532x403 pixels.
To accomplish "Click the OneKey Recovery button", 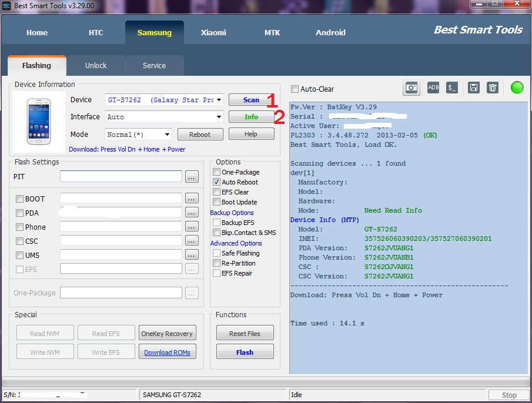I will (x=167, y=334).
